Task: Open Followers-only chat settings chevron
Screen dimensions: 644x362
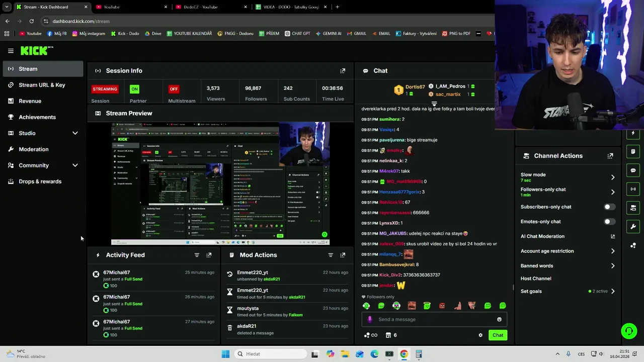Action: tap(612, 192)
